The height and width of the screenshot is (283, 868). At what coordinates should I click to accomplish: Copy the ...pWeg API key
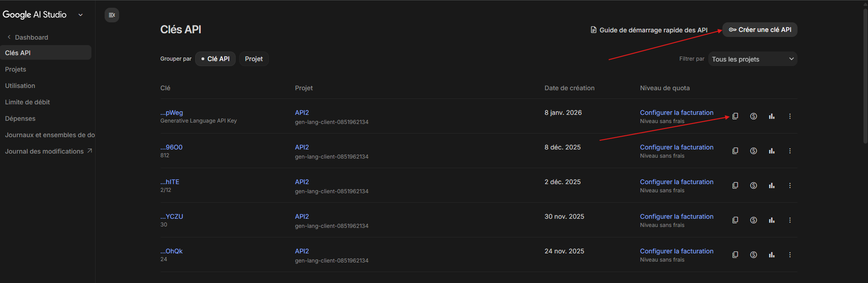click(735, 116)
